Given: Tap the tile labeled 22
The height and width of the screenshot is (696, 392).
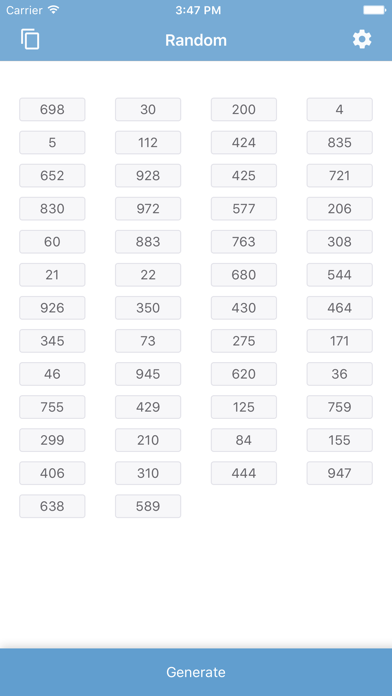Looking at the screenshot, I should click(x=148, y=275).
